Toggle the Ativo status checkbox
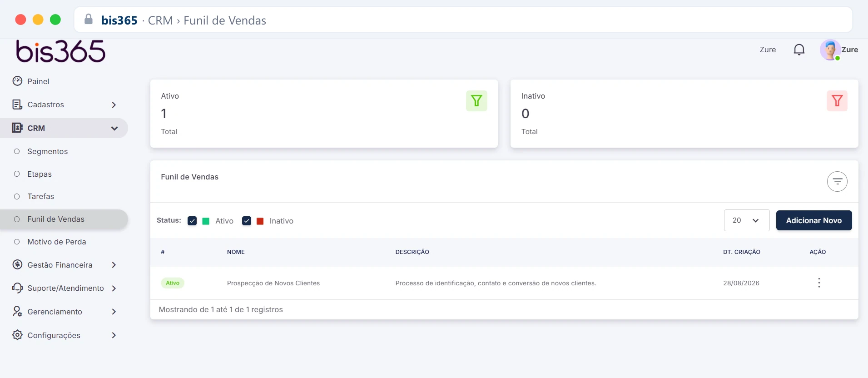Image resolution: width=868 pixels, height=378 pixels. [192, 221]
